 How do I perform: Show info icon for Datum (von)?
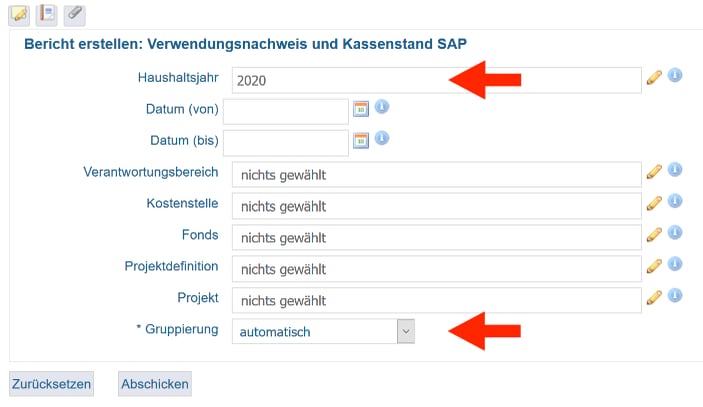(x=381, y=107)
